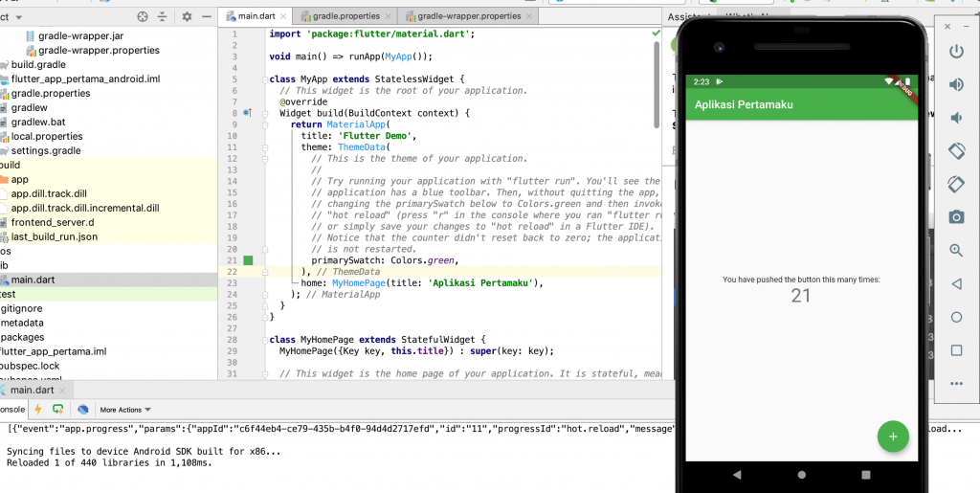Screen dimensions: 980x493
Task: Open the More Actions dropdown
Action: (124, 410)
